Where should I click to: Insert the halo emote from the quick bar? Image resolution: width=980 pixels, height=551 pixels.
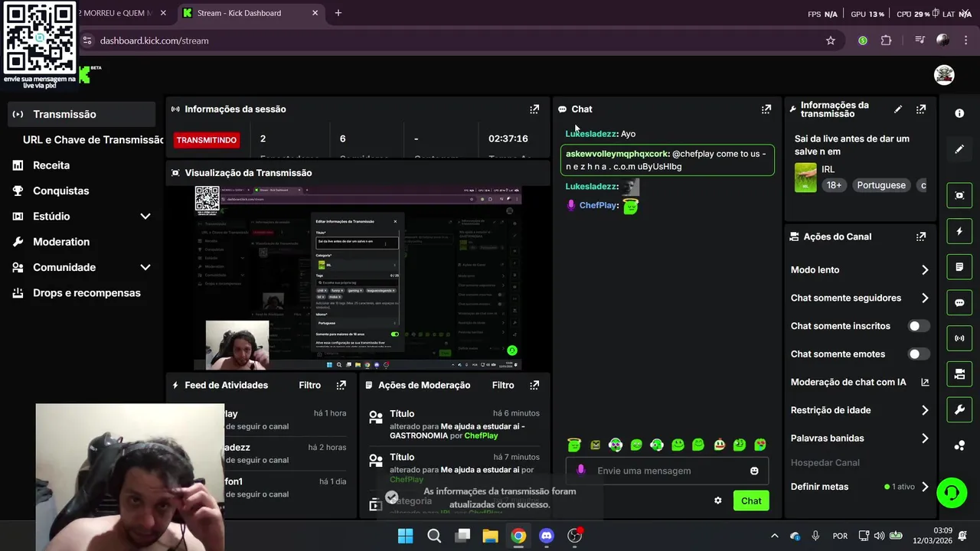[x=574, y=445]
